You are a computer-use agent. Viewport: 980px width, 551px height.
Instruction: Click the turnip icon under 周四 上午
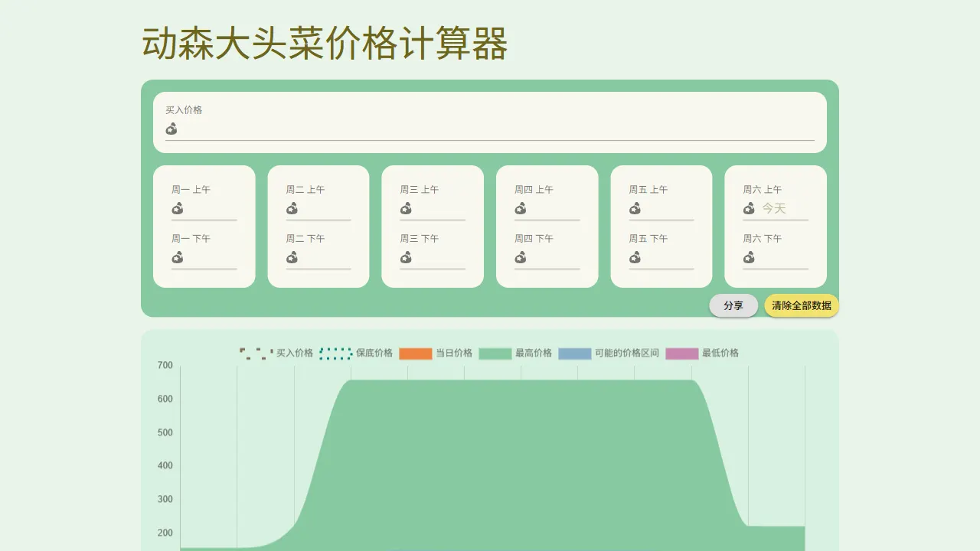(x=521, y=208)
